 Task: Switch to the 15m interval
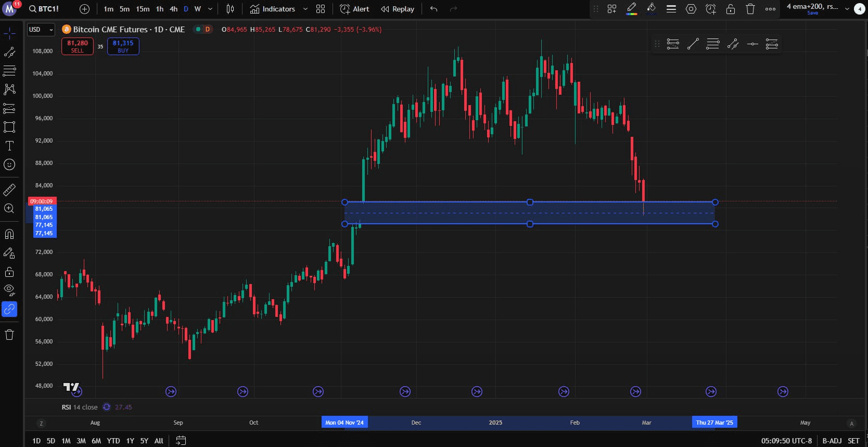tap(143, 9)
